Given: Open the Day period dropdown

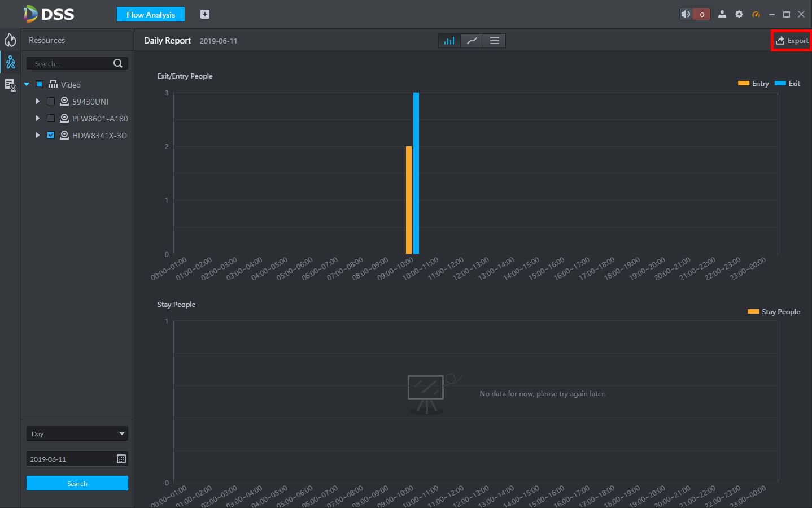Looking at the screenshot, I should (77, 433).
